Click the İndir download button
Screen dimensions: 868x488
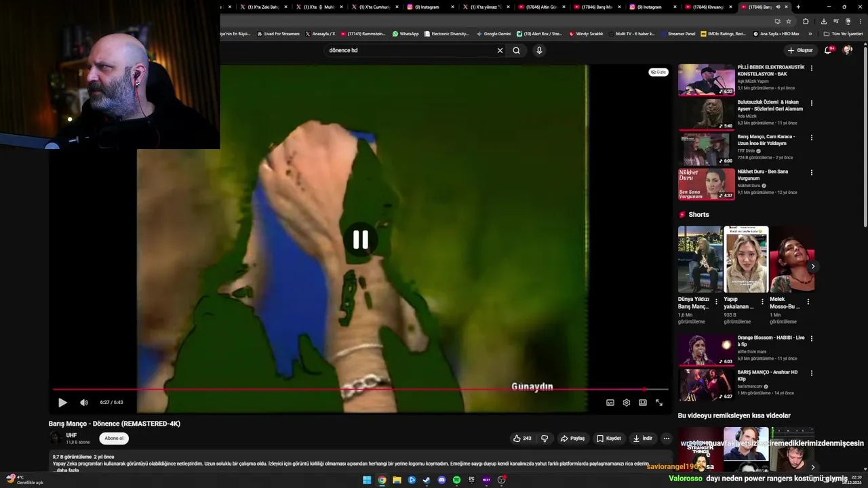[x=643, y=439]
